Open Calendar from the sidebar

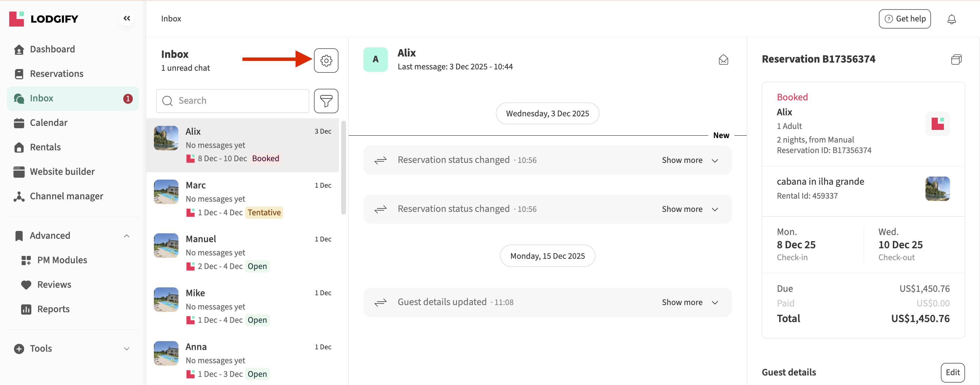(48, 122)
